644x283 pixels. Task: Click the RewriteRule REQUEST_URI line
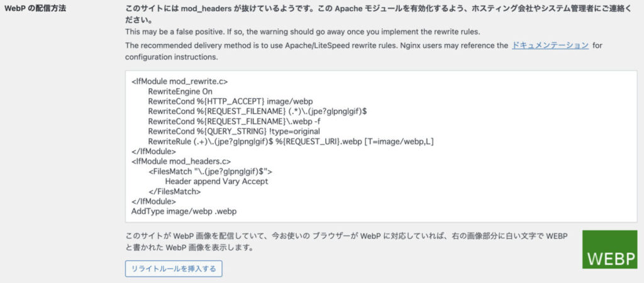click(x=291, y=141)
